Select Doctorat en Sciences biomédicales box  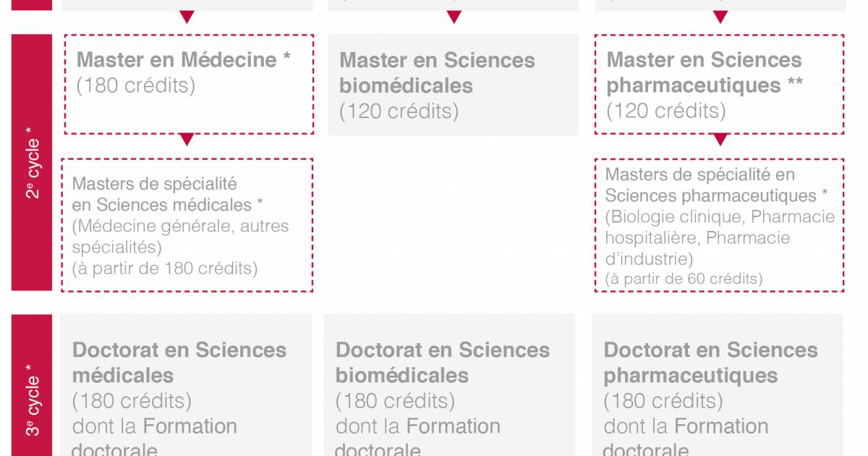point(449,384)
